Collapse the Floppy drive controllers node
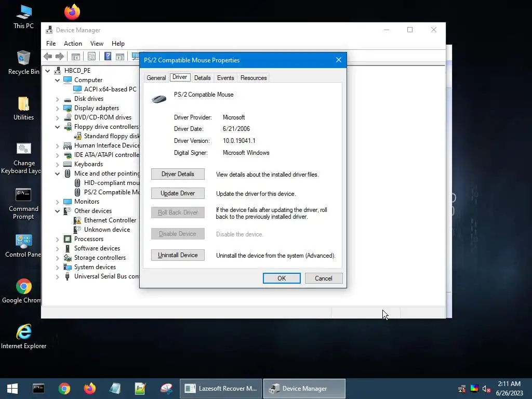This screenshot has width=532, height=399. click(x=57, y=127)
